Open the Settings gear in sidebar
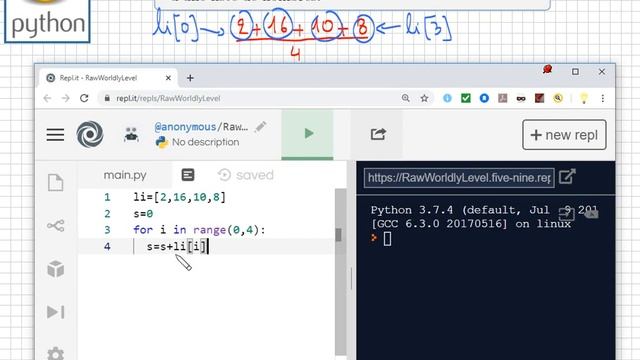This screenshot has height=360, width=640. pos(56,353)
